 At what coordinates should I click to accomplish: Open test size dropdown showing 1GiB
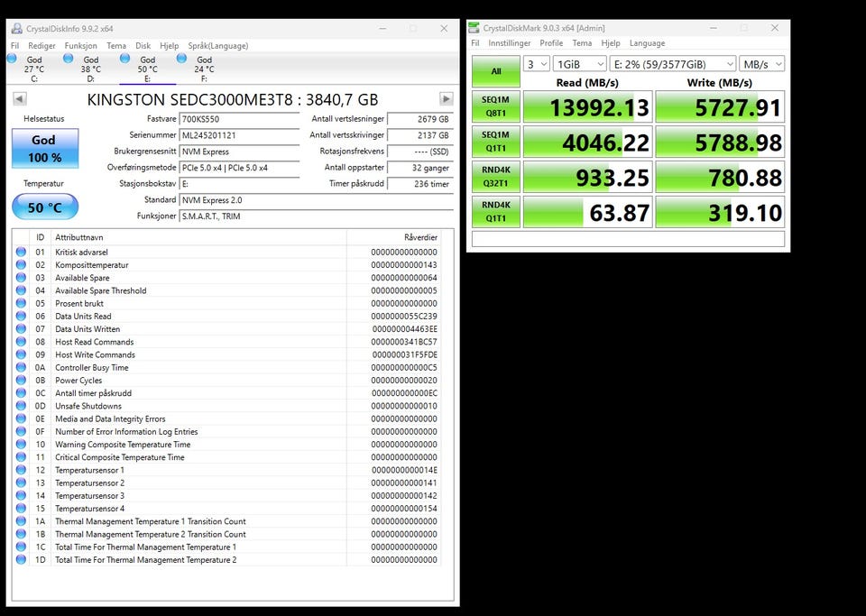coord(580,64)
